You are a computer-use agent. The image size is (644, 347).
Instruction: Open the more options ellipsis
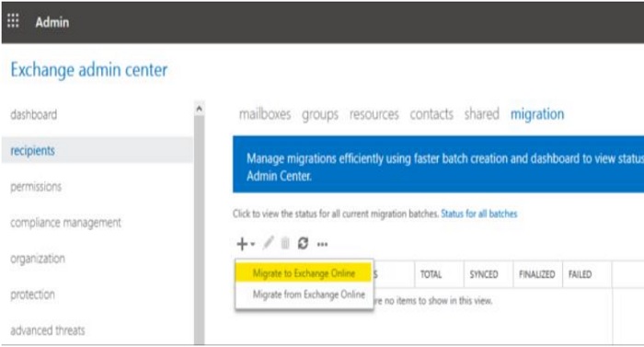coord(322,245)
